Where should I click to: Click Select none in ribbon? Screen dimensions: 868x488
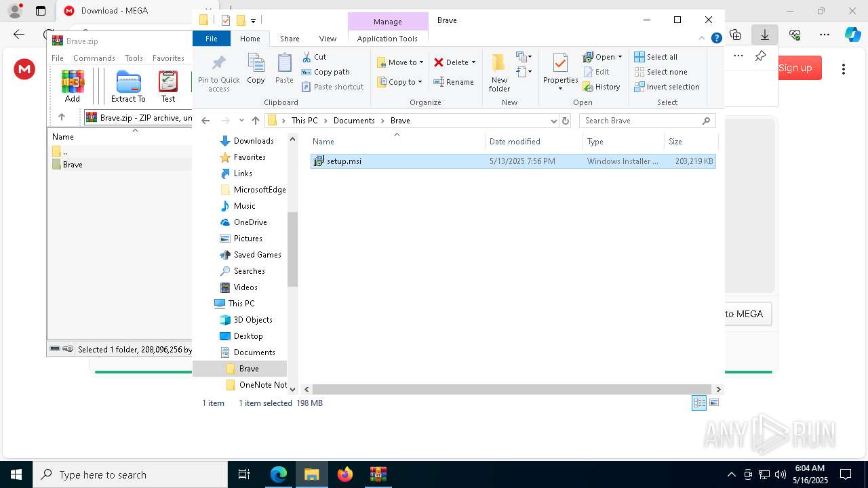[660, 72]
